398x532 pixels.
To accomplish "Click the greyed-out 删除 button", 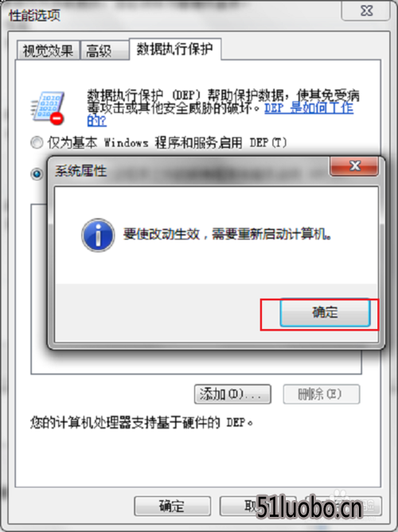I will 322,394.
